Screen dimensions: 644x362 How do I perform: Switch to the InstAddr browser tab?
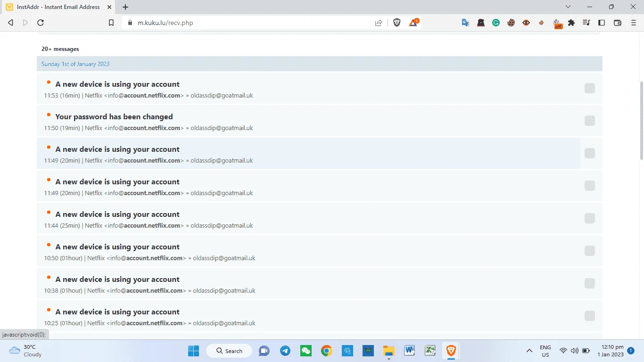58,7
